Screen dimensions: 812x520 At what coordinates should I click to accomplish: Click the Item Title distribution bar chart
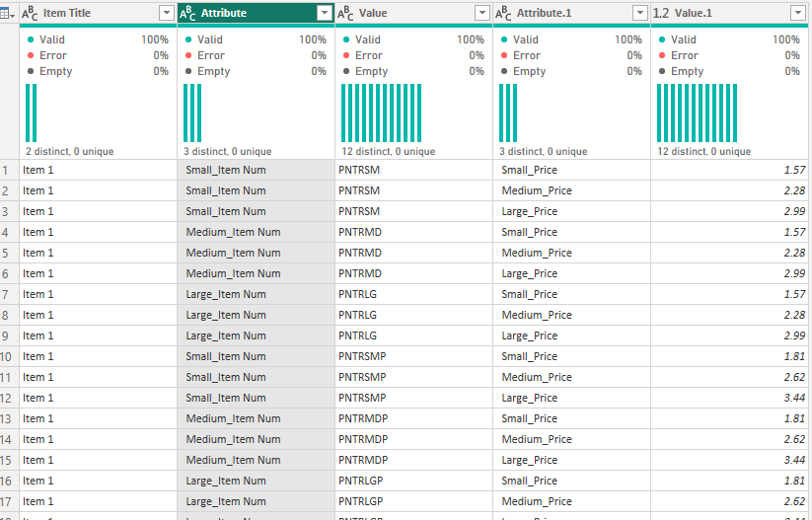pyautogui.click(x=31, y=112)
